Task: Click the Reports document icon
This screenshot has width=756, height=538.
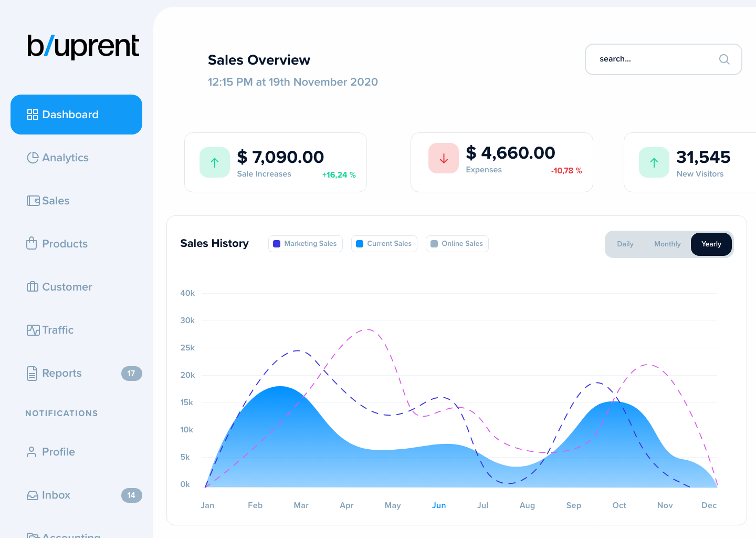Action: tap(32, 373)
